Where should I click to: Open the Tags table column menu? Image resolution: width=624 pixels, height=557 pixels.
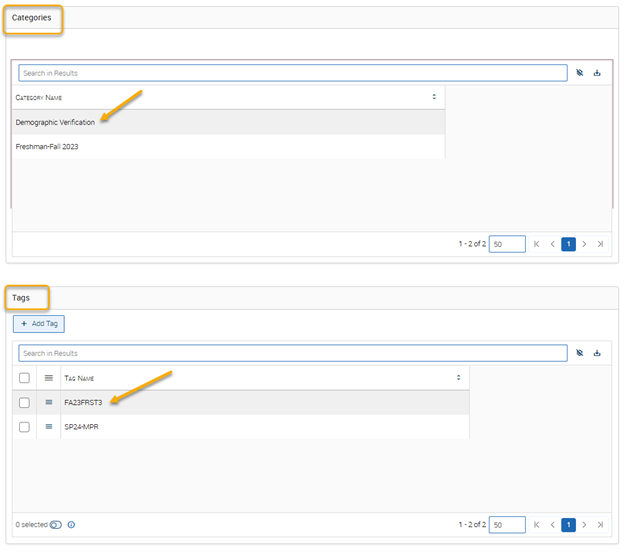(x=48, y=378)
